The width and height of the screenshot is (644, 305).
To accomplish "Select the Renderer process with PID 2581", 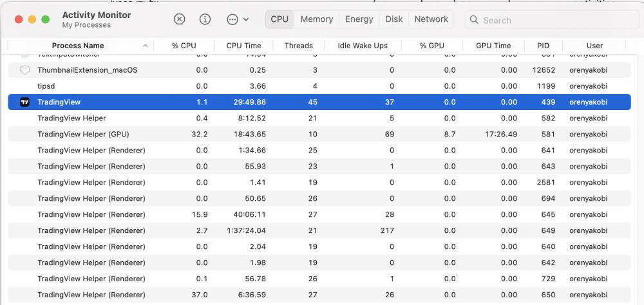I will [319, 182].
